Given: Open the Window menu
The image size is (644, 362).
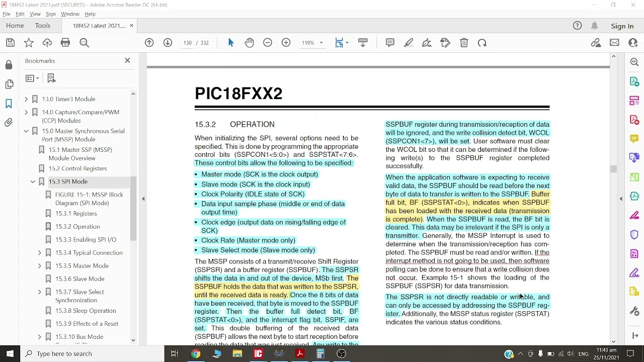Looking at the screenshot, I should tap(70, 14).
